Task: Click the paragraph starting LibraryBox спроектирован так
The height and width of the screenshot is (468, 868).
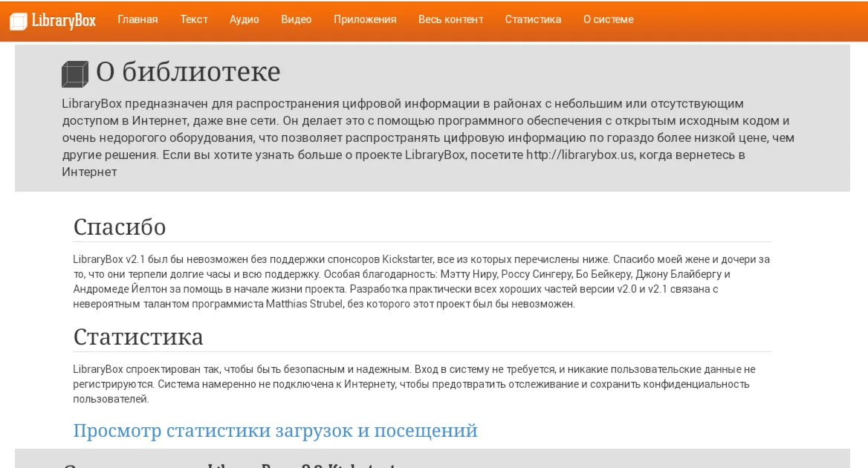Action: (x=414, y=384)
